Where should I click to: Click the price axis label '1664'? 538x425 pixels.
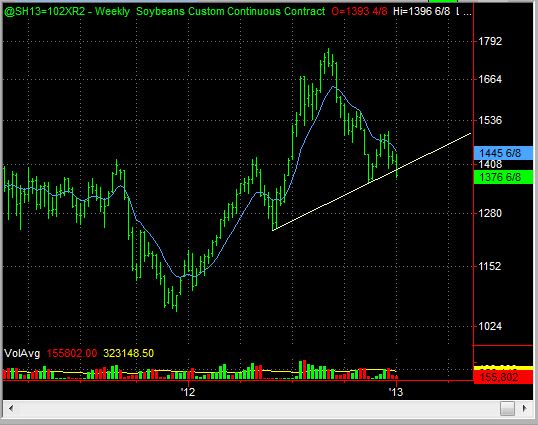(490, 79)
